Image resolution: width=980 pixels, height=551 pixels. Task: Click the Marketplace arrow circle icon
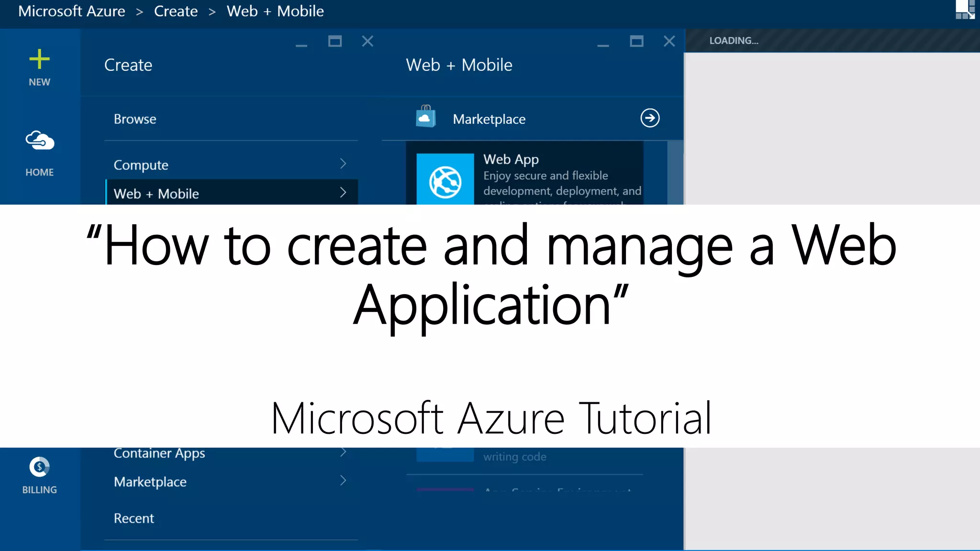650,118
